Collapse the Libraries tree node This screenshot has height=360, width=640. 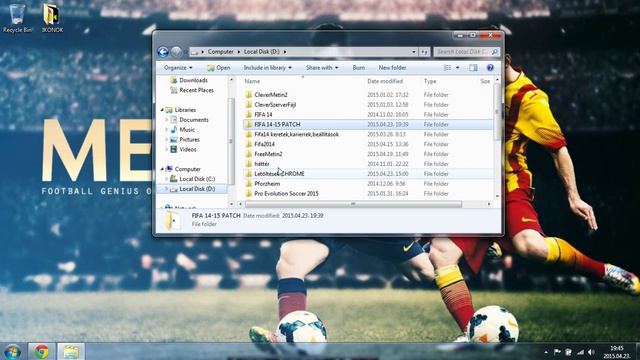[x=162, y=110]
